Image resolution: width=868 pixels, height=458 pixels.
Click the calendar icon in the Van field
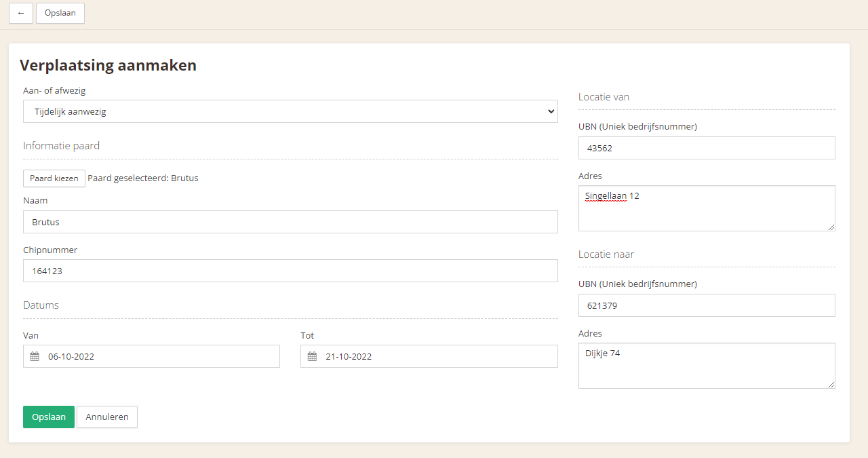[x=35, y=356]
